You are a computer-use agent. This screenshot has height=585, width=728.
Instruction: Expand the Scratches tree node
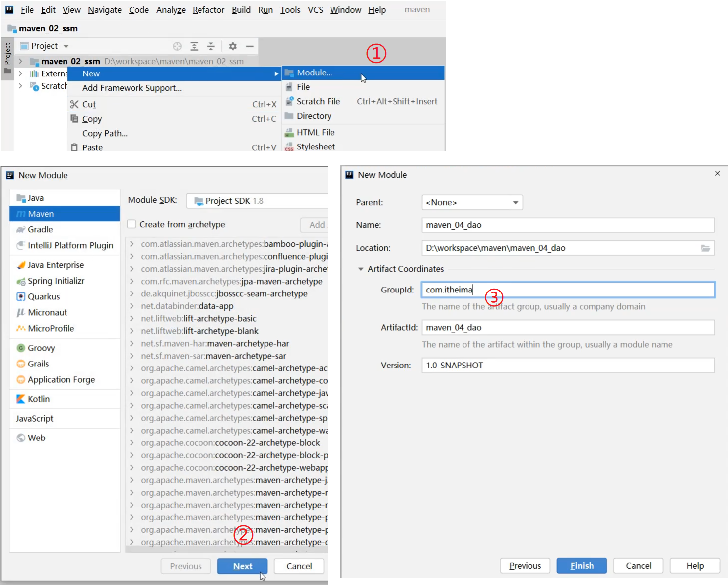point(20,86)
